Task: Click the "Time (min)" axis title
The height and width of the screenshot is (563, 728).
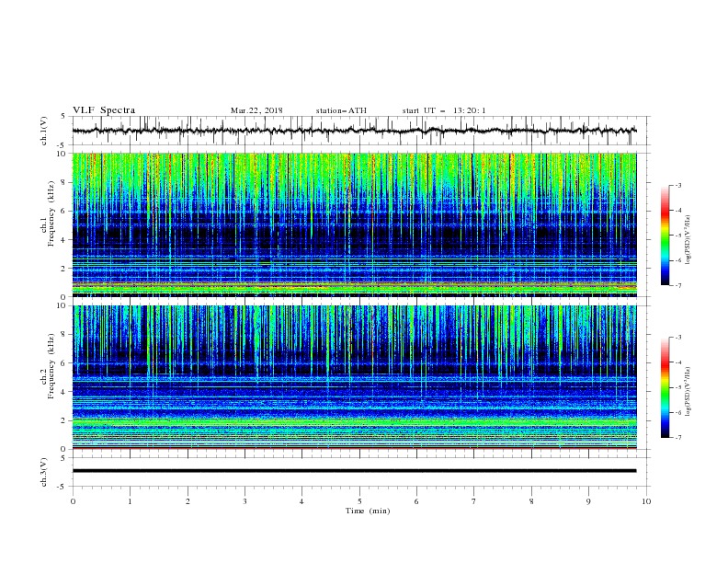Action: pyautogui.click(x=368, y=511)
